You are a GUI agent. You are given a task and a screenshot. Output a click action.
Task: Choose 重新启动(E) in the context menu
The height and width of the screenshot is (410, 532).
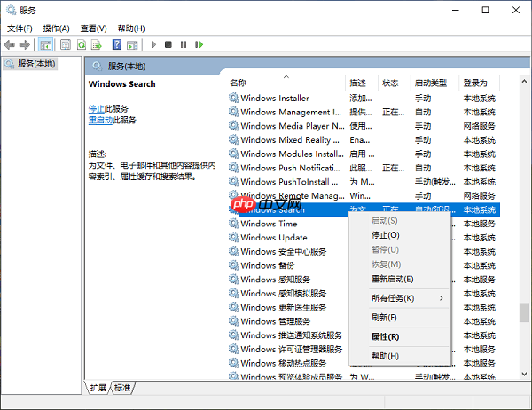tap(401, 279)
